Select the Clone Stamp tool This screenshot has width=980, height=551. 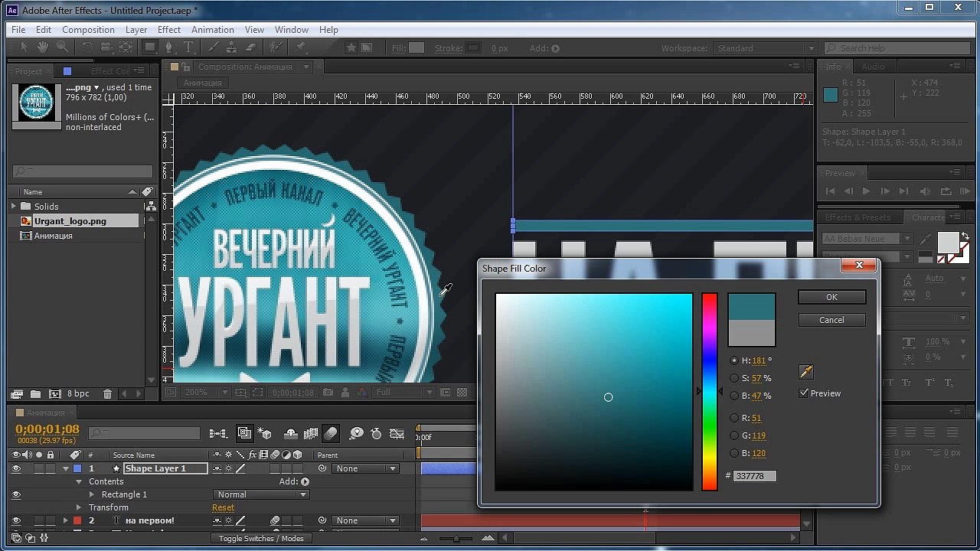coord(232,47)
